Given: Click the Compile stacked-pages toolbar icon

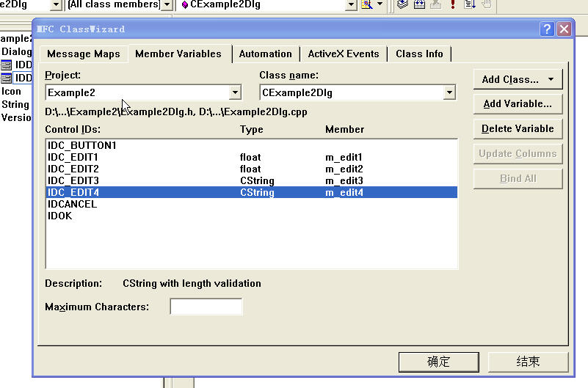Looking at the screenshot, I should (x=402, y=4).
